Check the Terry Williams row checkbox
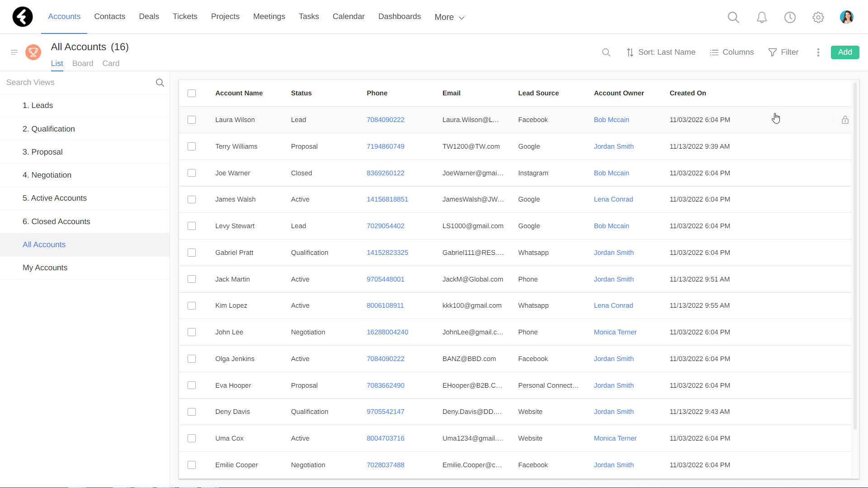Image resolution: width=868 pixels, height=488 pixels. tap(192, 146)
